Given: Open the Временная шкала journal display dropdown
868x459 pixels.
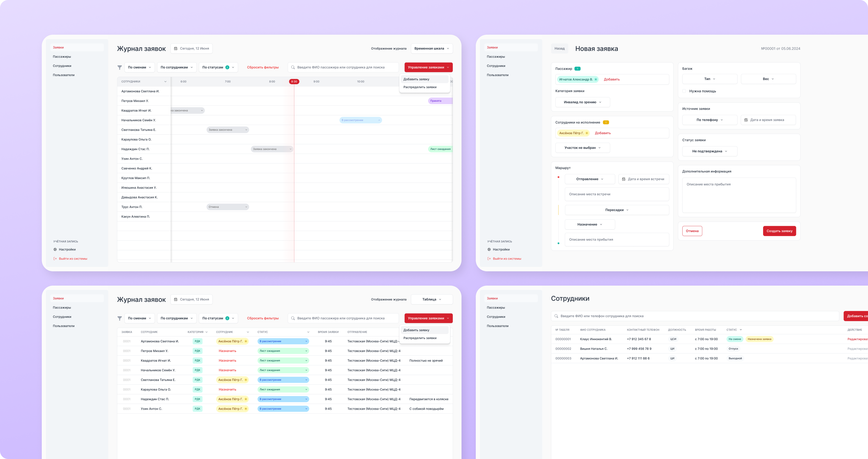Looking at the screenshot, I should 432,48.
